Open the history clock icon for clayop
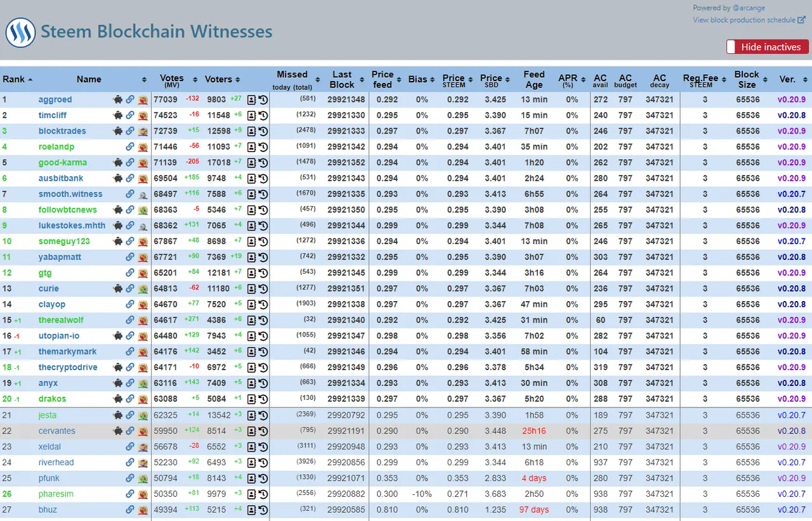 (263, 304)
